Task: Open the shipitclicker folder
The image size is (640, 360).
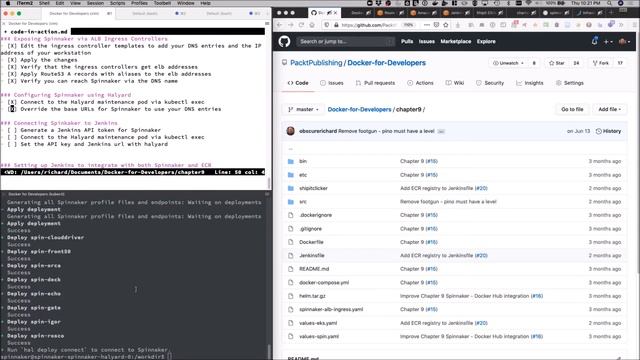Action: pyautogui.click(x=313, y=188)
